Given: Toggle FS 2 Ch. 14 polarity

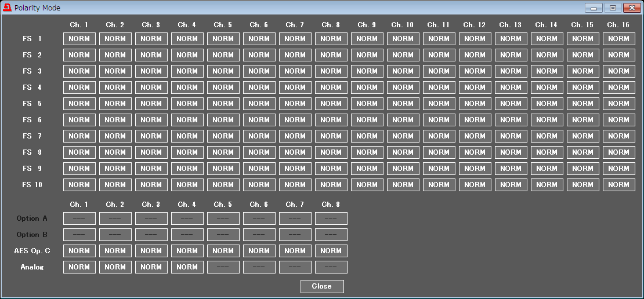Looking at the screenshot, I should [x=547, y=55].
